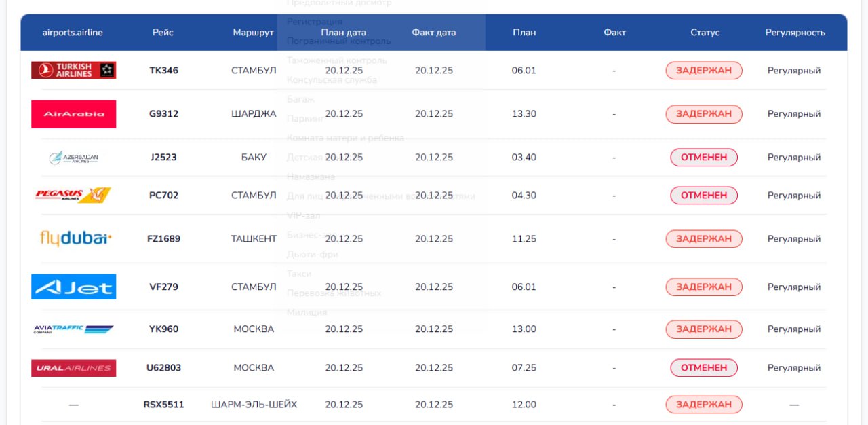868x425 pixels.
Task: Click the План time column header
Action: tap(524, 33)
